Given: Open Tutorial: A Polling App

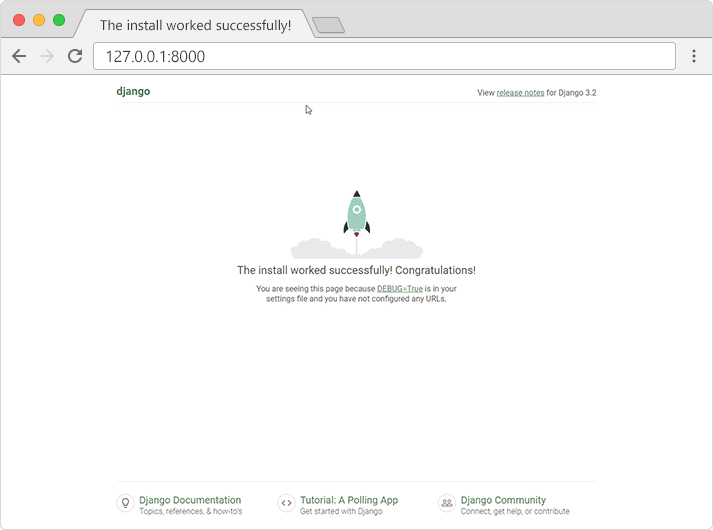Looking at the screenshot, I should (x=349, y=500).
